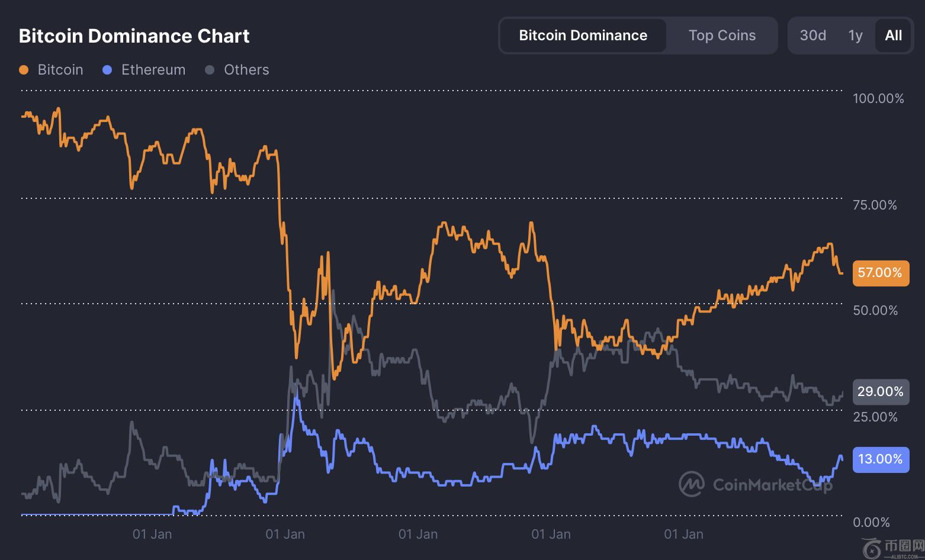Viewport: 925px width, 560px height.
Task: Click the first 01 Jan axis marker
Action: click(x=152, y=535)
